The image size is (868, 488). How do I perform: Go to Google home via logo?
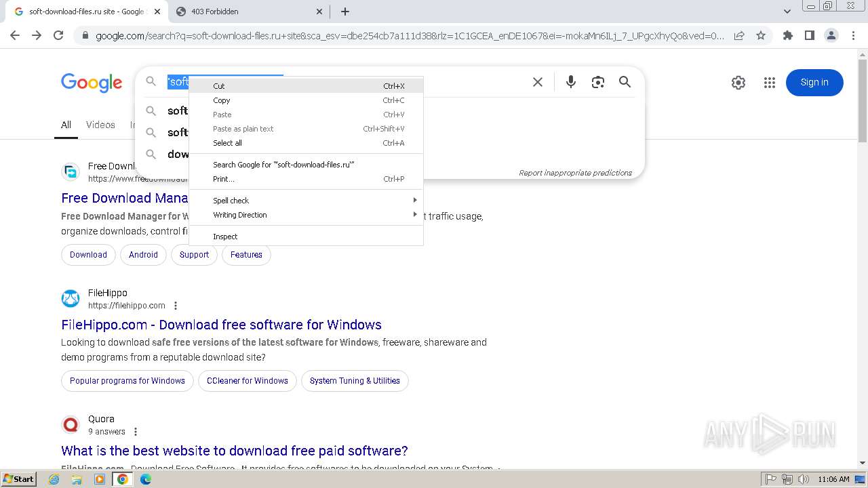click(92, 83)
